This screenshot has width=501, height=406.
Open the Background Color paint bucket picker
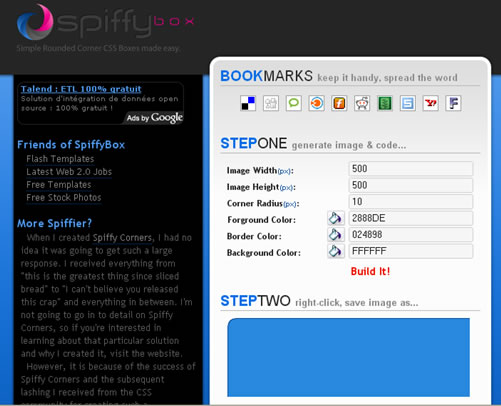336,251
